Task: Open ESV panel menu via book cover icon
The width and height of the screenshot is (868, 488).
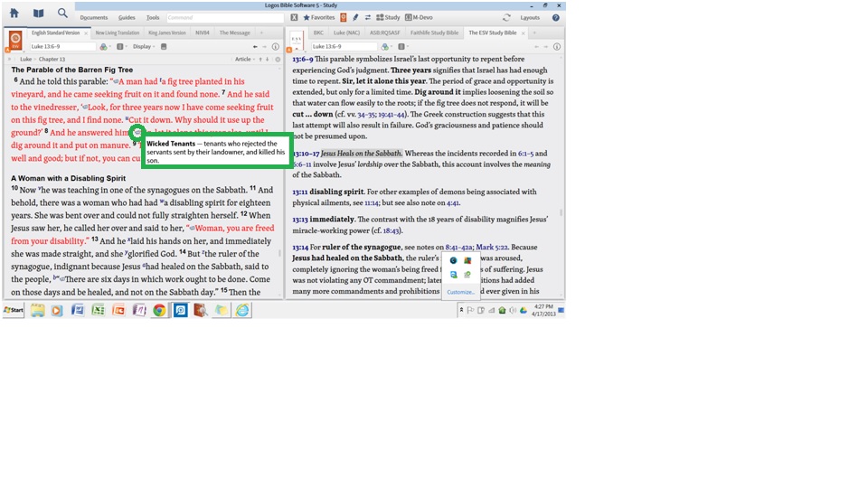Action: [15, 41]
